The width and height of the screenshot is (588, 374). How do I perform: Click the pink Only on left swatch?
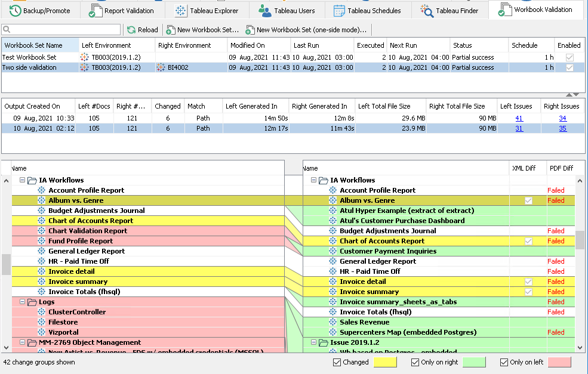(559, 362)
